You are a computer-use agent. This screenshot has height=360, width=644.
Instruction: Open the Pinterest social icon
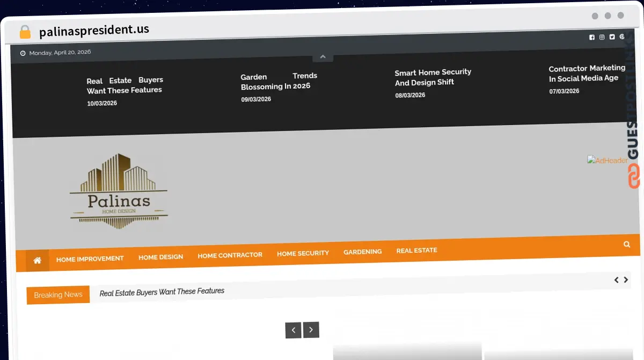click(622, 37)
